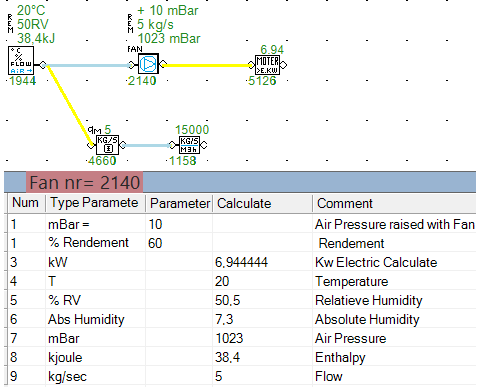
Task: Select the air flow source block 1944
Action: 21,61
